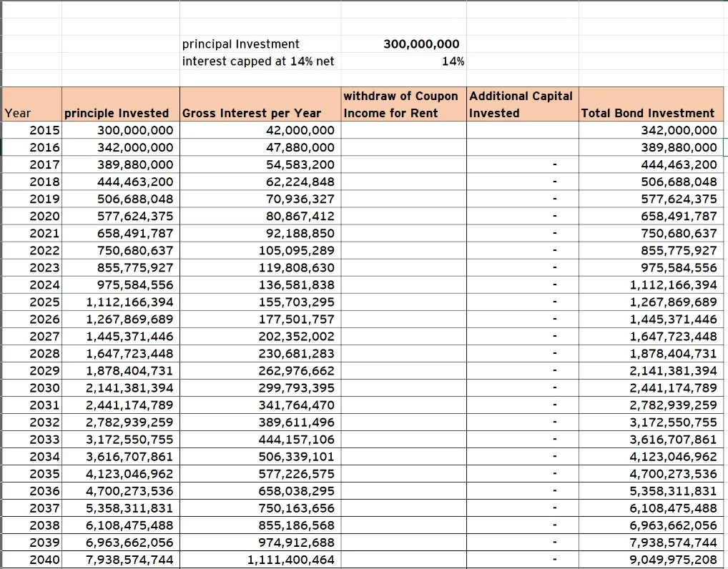This screenshot has width=728, height=569.
Task: Select gross interest value 42,000,000
Action: (260, 130)
